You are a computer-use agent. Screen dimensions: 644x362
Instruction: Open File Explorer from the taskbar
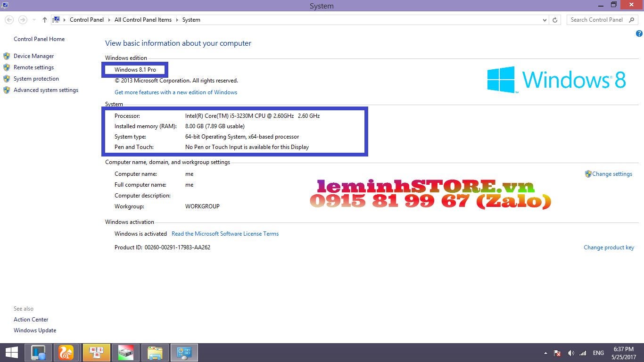pyautogui.click(x=155, y=353)
